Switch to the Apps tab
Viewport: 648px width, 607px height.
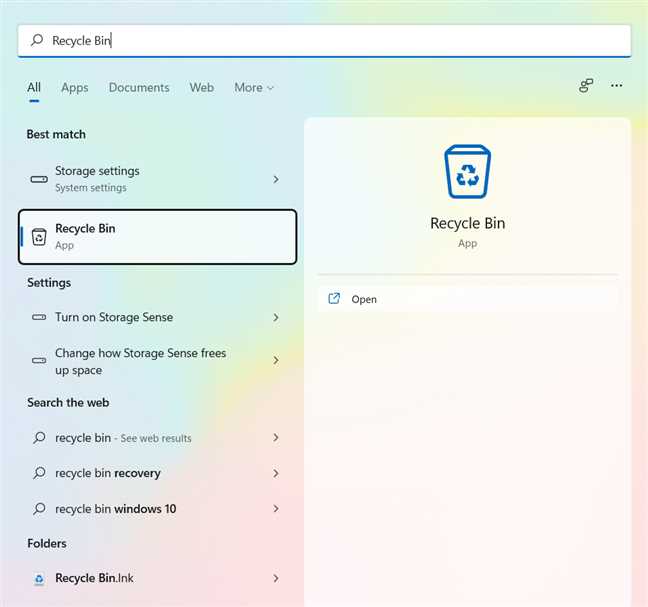(x=75, y=88)
